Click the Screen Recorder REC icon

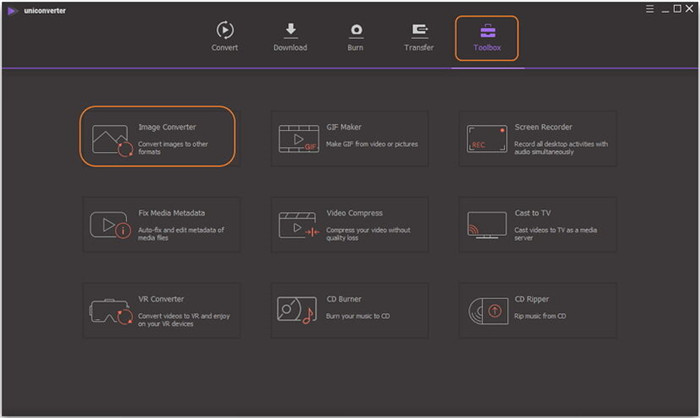coord(485,139)
